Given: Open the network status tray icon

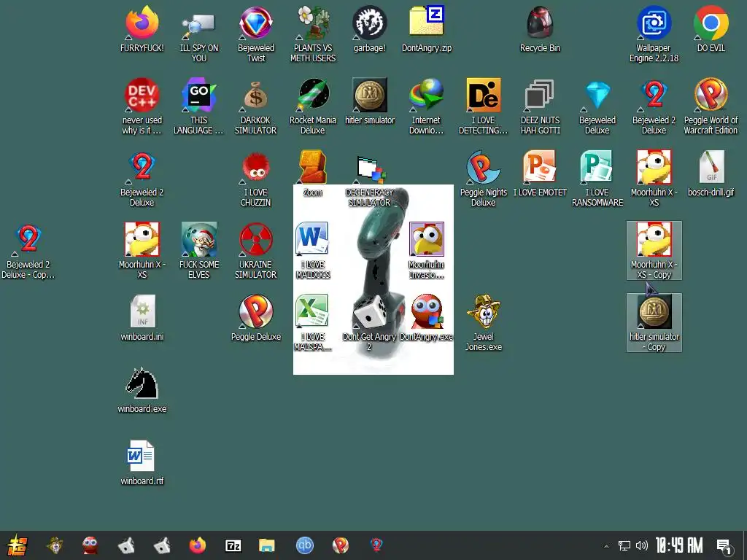Looking at the screenshot, I should tap(624, 545).
